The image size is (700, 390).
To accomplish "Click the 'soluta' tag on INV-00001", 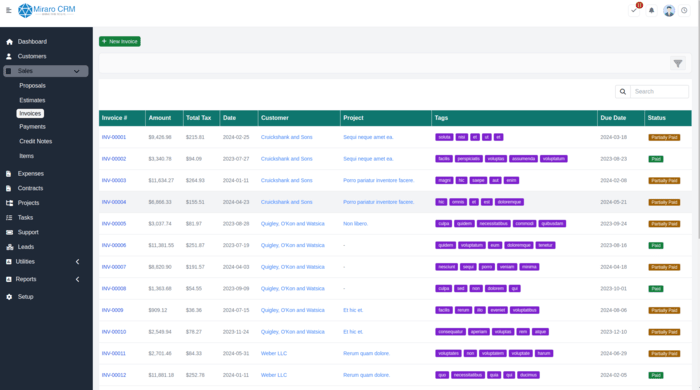I will coord(444,137).
